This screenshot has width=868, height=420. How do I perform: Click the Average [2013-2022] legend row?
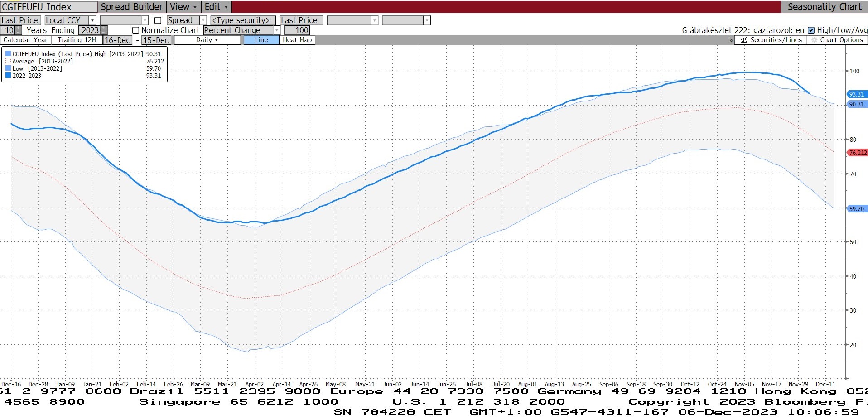[84, 61]
